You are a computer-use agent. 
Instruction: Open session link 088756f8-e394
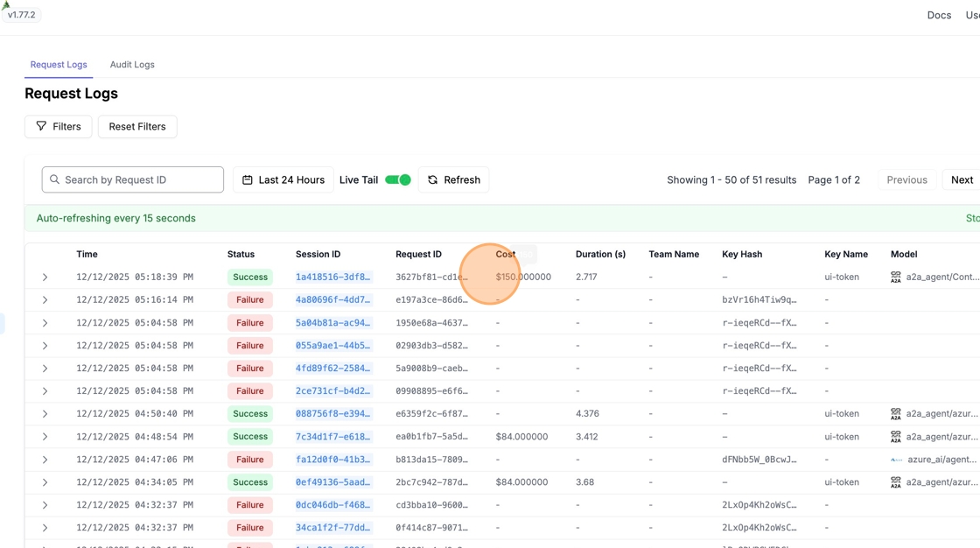click(333, 413)
